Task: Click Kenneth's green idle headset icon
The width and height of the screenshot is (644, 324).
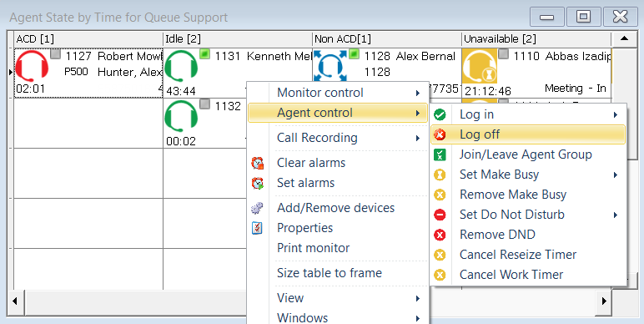Action: click(181, 66)
